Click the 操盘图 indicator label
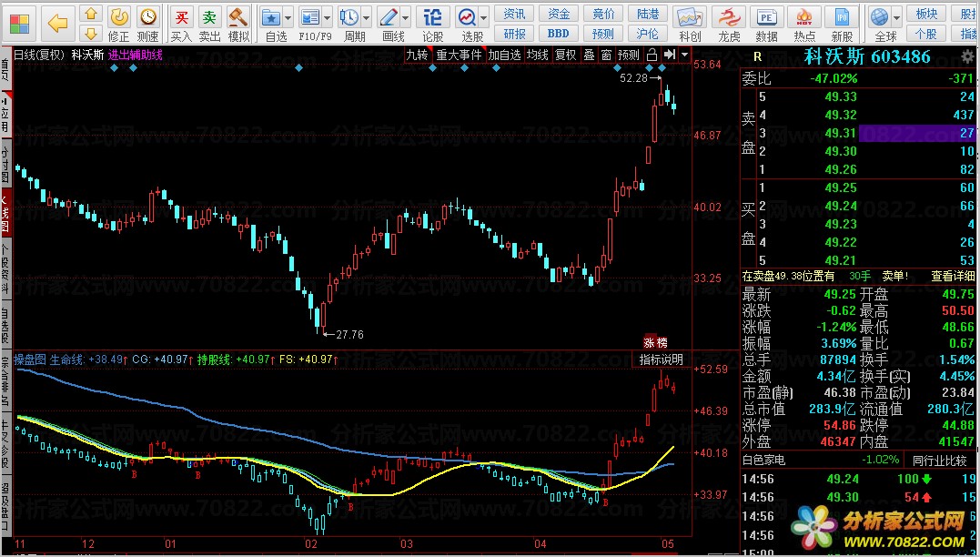The width and height of the screenshot is (980, 557). (29, 360)
